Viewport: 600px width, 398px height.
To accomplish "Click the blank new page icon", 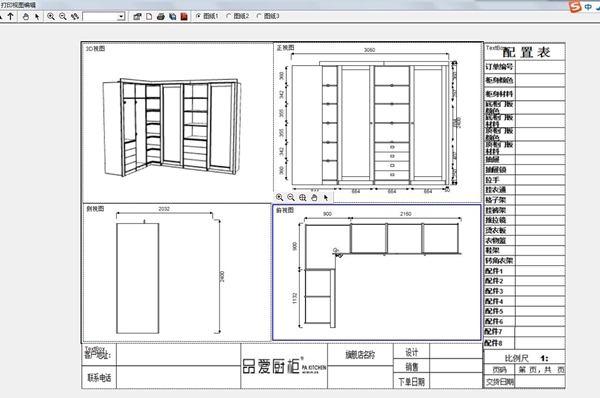I will [149, 16].
